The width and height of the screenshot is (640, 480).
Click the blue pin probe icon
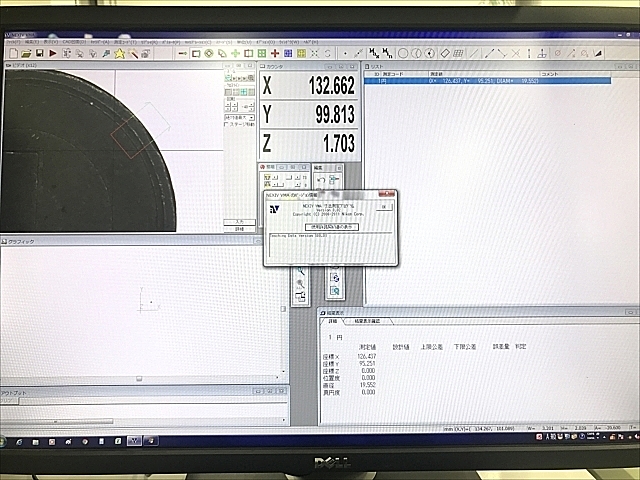(106, 53)
